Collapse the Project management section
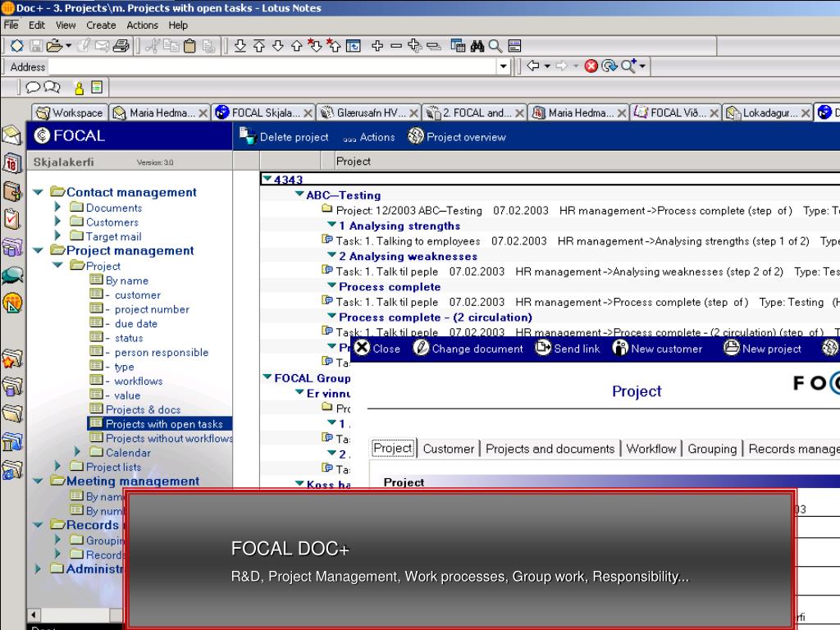 [x=38, y=250]
